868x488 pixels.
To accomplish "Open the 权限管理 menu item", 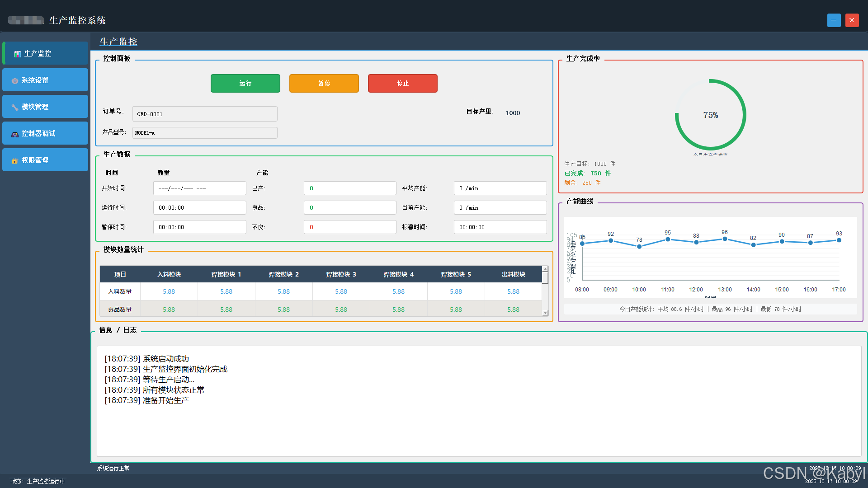I will [45, 160].
